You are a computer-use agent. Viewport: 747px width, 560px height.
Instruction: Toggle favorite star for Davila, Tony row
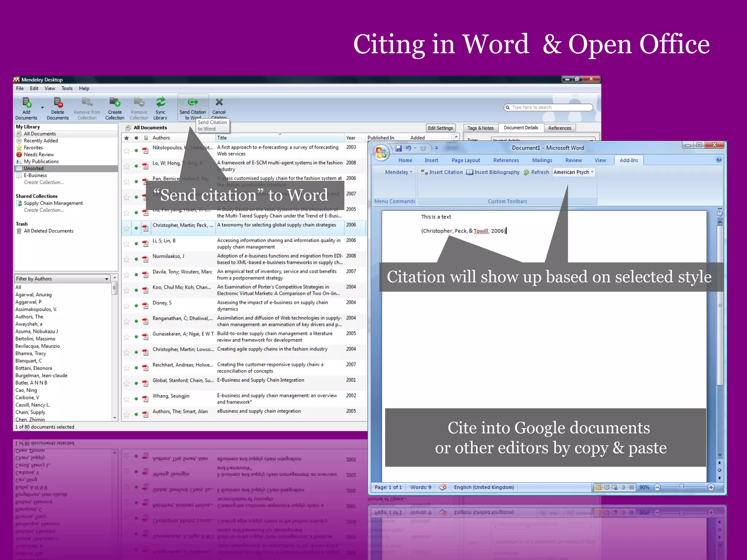coord(127,275)
